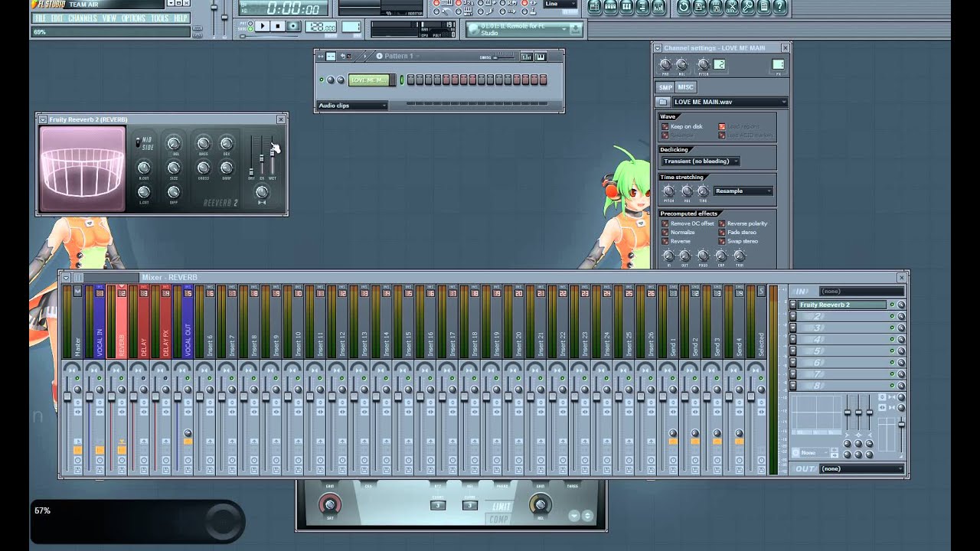Open the LOVE ME MAIN.wav sample dropdown
Image resolution: width=980 pixels, height=551 pixels.
pos(729,102)
